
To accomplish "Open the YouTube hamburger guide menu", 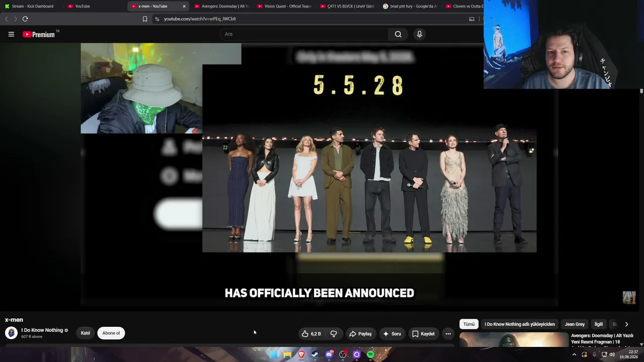I will tap(11, 34).
